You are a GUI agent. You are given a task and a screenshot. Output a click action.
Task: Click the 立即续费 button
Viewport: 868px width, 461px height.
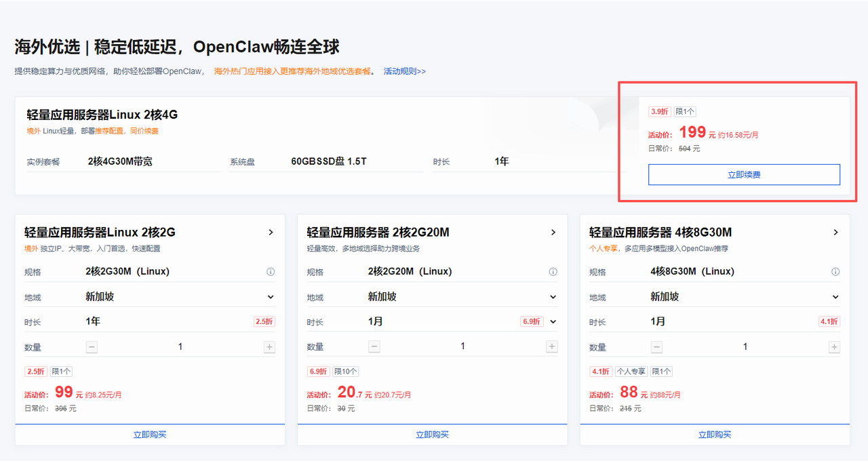744,175
